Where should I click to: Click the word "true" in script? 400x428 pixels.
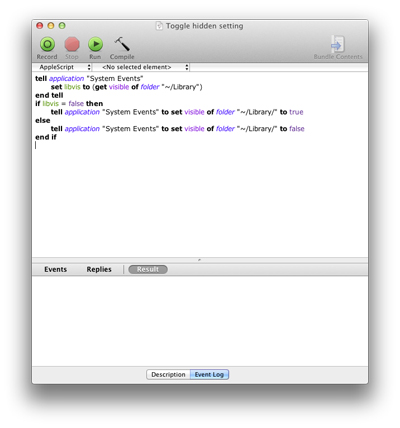click(296, 112)
